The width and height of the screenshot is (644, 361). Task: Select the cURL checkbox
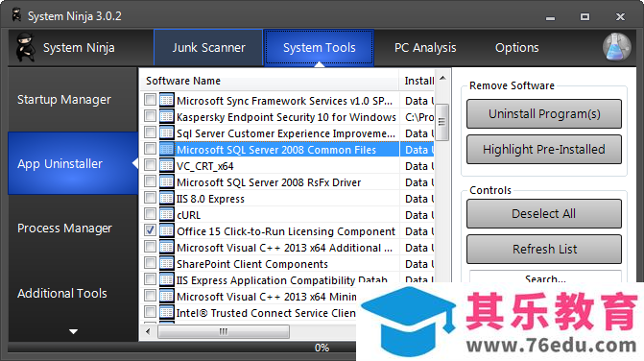(150, 213)
